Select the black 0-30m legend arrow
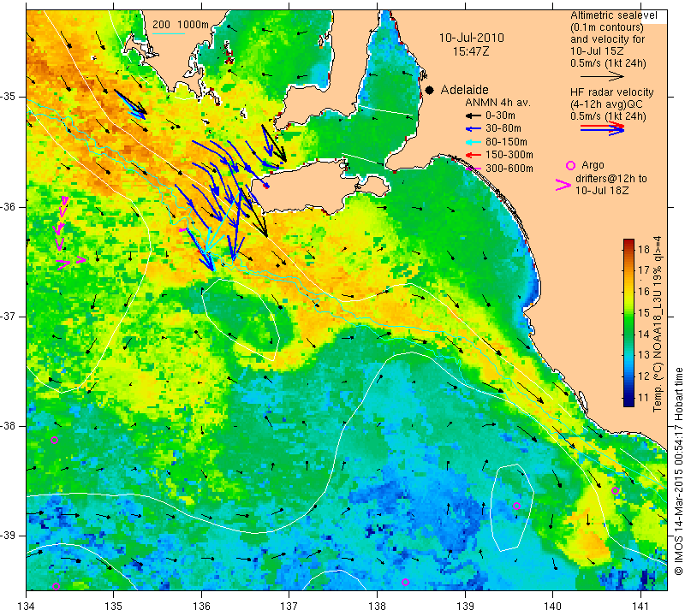Screen dimensions: 685x616 point(473,116)
